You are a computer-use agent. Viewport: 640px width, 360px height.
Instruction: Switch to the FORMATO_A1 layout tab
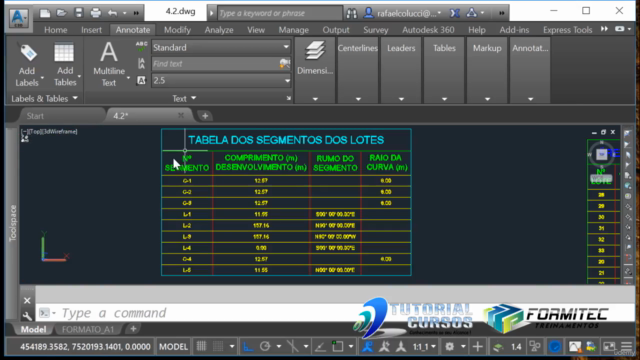pyautogui.click(x=88, y=329)
